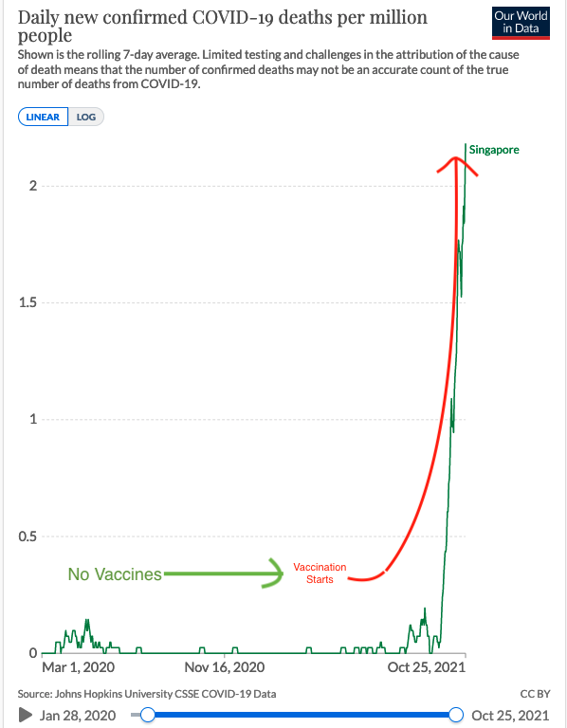Click the green No Vaccines arrow head
This screenshot has width=567, height=728.
tap(274, 573)
